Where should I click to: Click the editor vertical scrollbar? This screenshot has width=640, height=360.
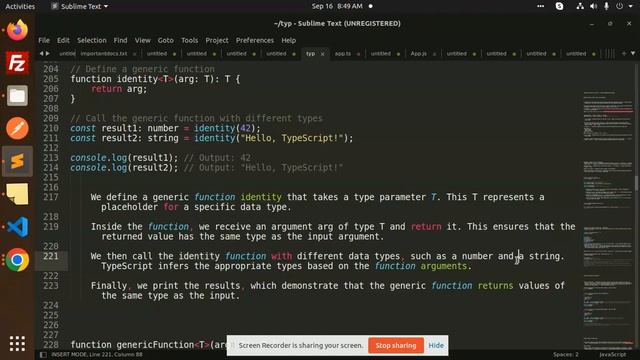(636, 183)
